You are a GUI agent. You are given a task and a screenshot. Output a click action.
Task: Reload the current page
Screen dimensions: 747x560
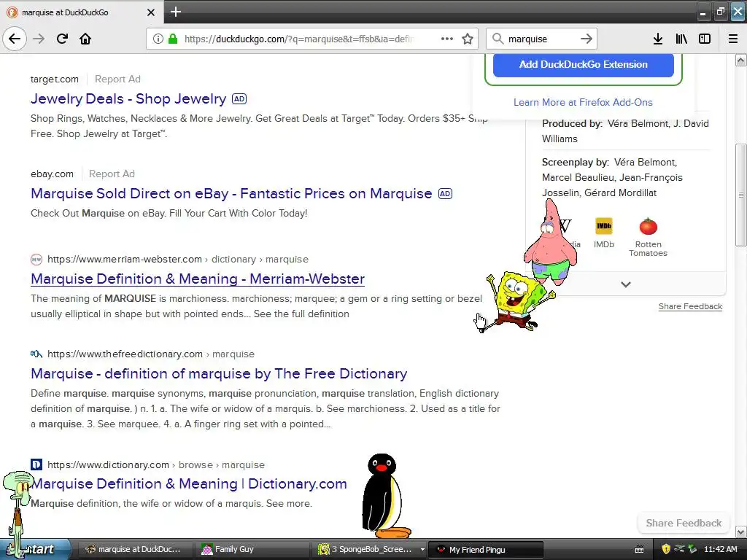(x=62, y=39)
